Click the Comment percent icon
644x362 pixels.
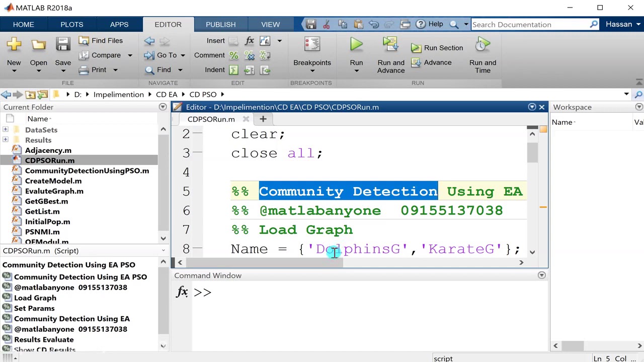[x=234, y=55]
